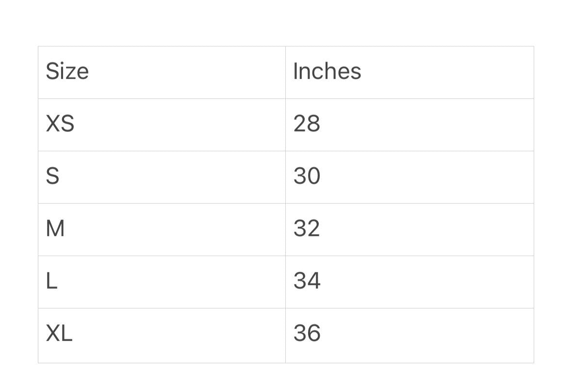This screenshot has width=572, height=392.
Task: Click the border line between 28 and 30 cells
Action: [409, 151]
